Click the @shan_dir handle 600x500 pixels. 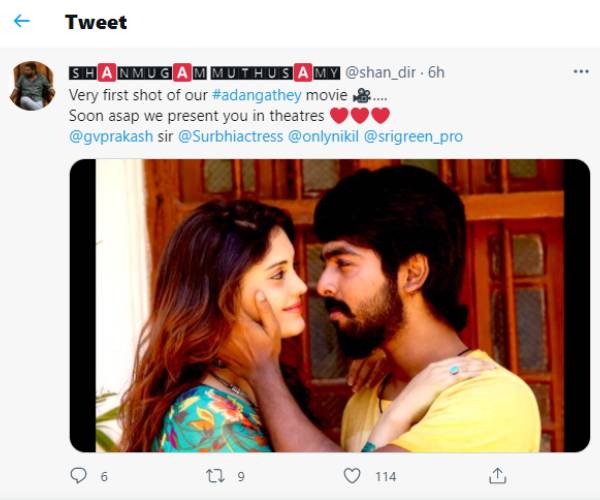pos(380,73)
